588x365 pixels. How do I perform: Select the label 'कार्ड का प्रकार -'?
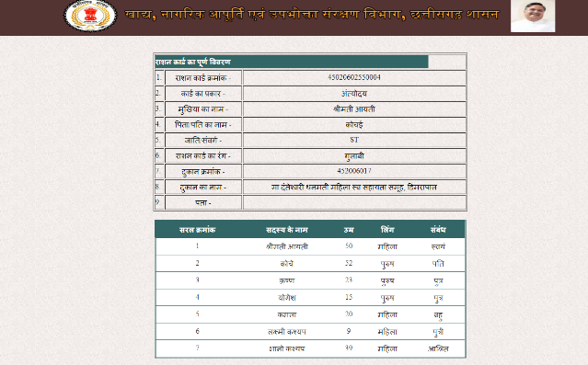click(x=202, y=94)
